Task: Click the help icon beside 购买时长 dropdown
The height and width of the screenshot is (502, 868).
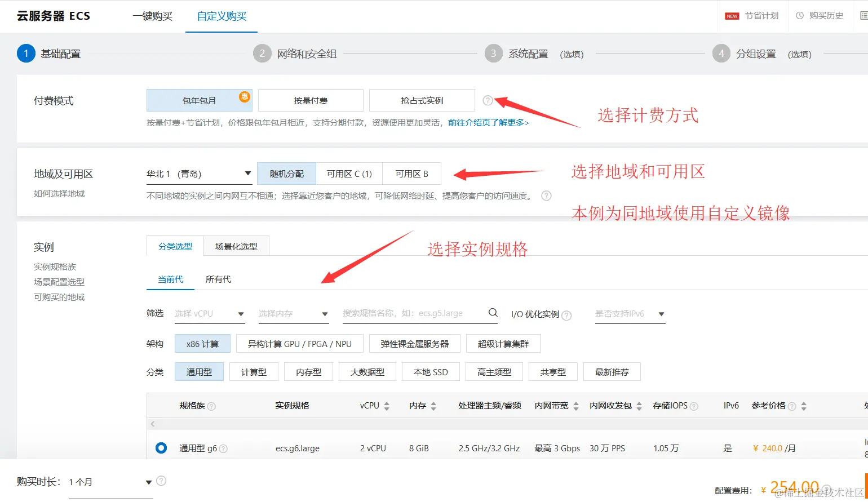Action: tap(161, 481)
